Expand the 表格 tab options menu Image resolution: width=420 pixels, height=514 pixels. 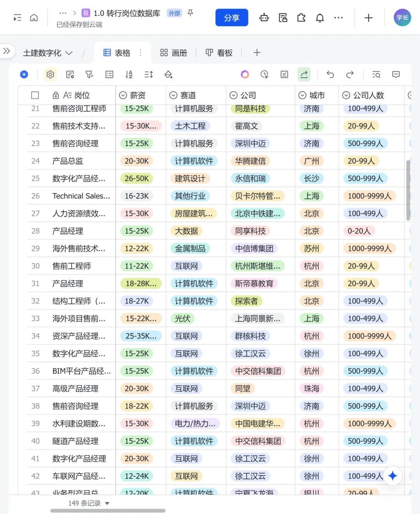click(140, 53)
